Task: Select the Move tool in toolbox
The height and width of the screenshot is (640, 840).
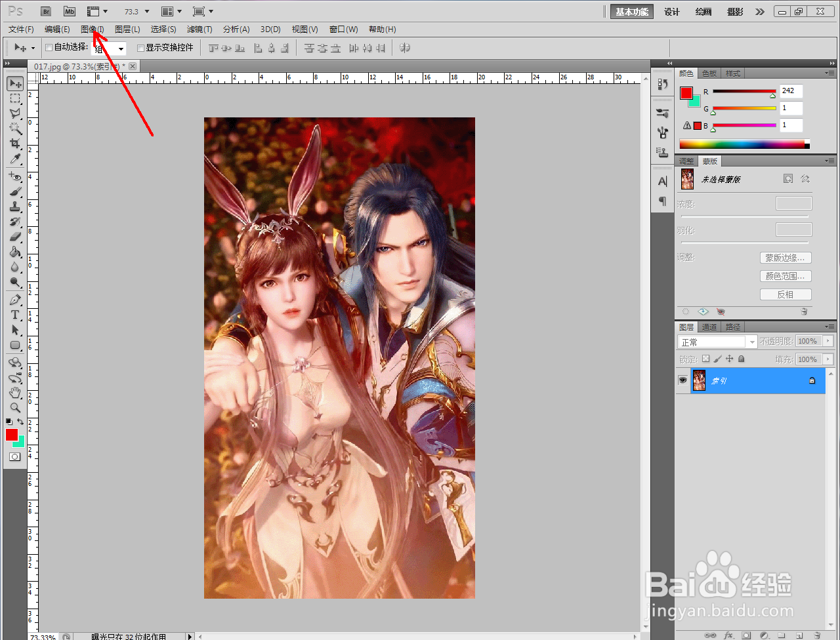Action: 15,83
